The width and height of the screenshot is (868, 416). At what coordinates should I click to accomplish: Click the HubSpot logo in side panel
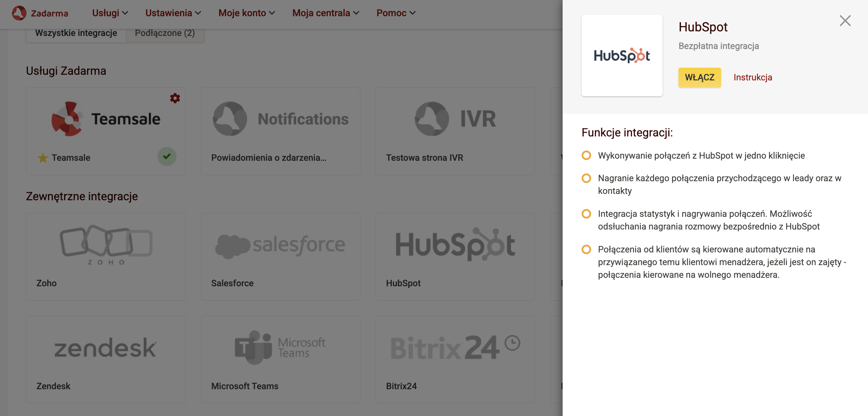coord(622,55)
